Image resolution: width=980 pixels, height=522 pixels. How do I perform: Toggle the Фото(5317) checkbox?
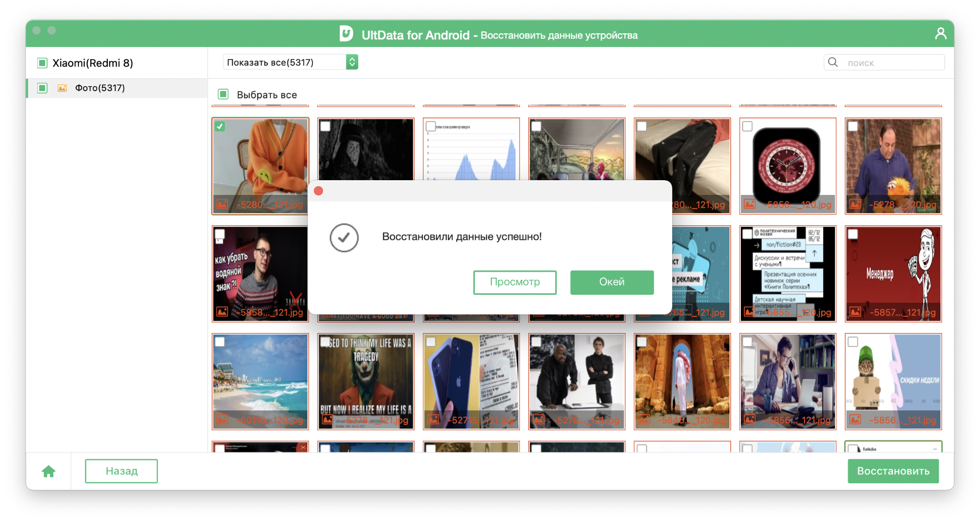pos(42,88)
